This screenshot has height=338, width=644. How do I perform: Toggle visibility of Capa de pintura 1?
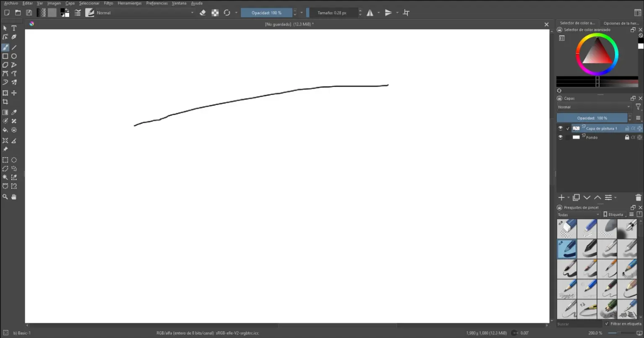(x=561, y=128)
